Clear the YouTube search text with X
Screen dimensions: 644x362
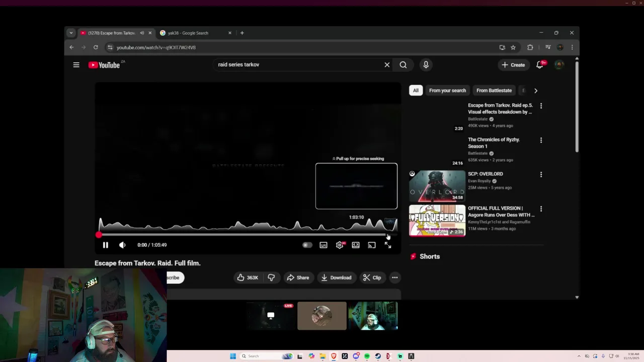pyautogui.click(x=387, y=65)
